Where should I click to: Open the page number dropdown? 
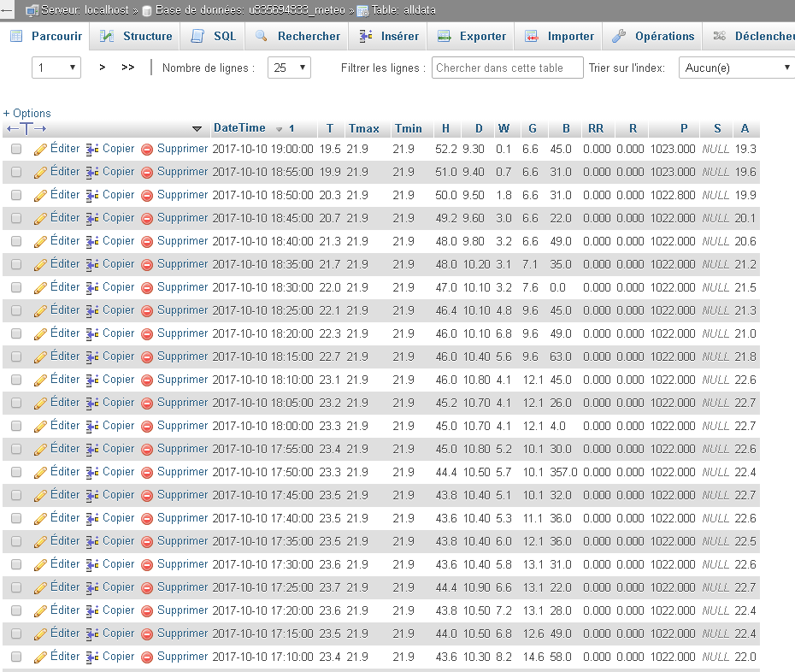coord(56,68)
